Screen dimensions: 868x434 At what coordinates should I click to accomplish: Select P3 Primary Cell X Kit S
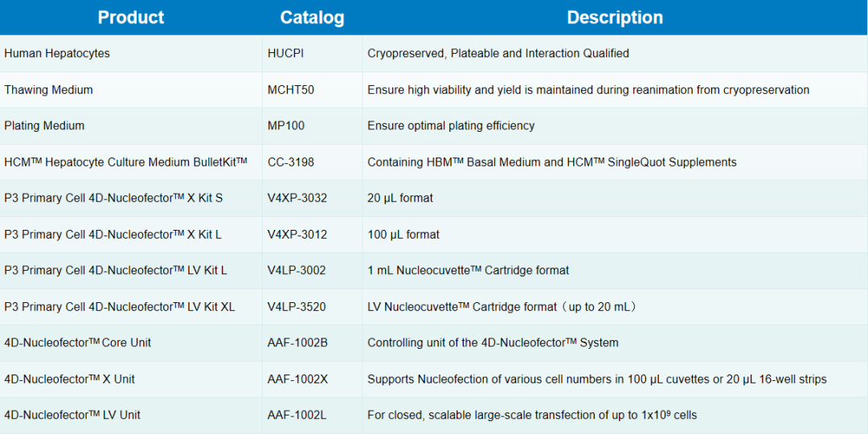[113, 199]
